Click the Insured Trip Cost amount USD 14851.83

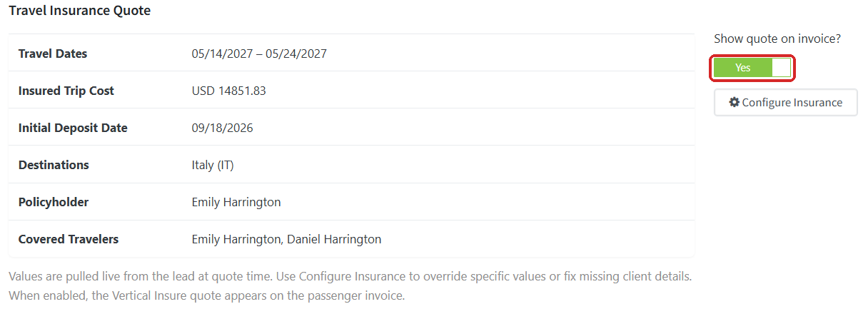point(229,91)
